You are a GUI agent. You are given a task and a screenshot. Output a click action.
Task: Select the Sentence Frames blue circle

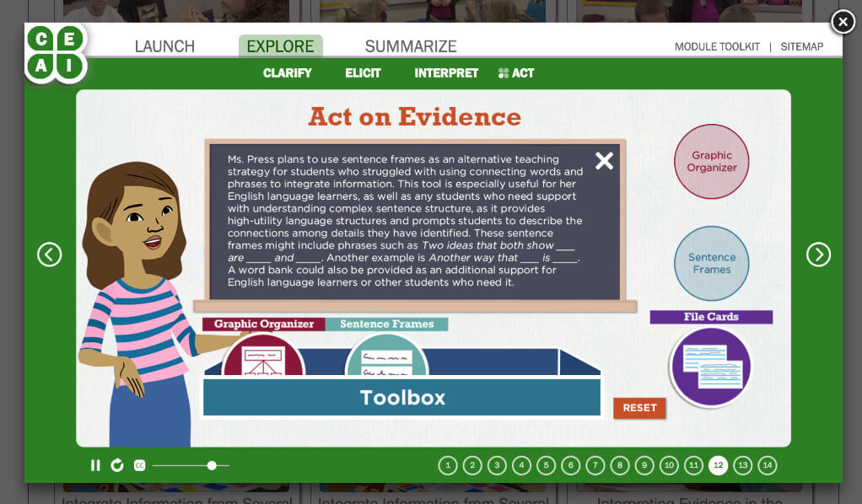tap(711, 264)
